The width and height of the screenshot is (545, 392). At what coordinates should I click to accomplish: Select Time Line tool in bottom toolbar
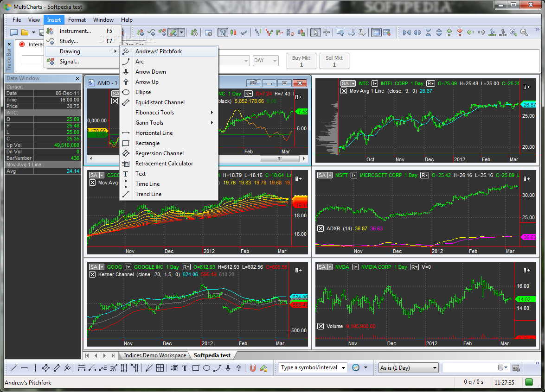point(35,368)
